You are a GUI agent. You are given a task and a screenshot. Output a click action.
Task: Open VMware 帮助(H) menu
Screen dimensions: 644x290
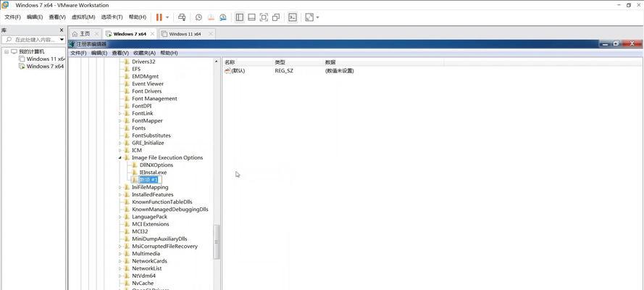(137, 17)
